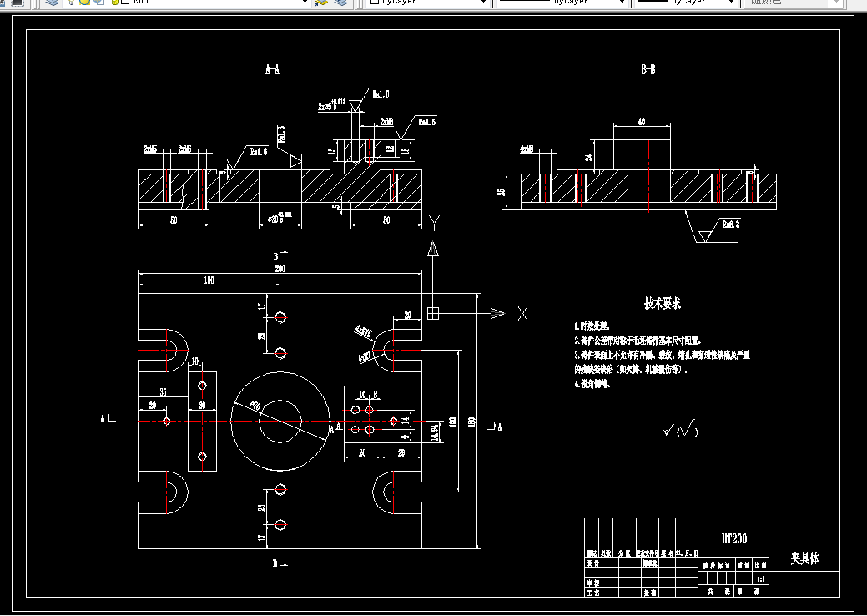This screenshot has width=867, height=616.
Task: Click the A-A section view label
Action: click(272, 69)
